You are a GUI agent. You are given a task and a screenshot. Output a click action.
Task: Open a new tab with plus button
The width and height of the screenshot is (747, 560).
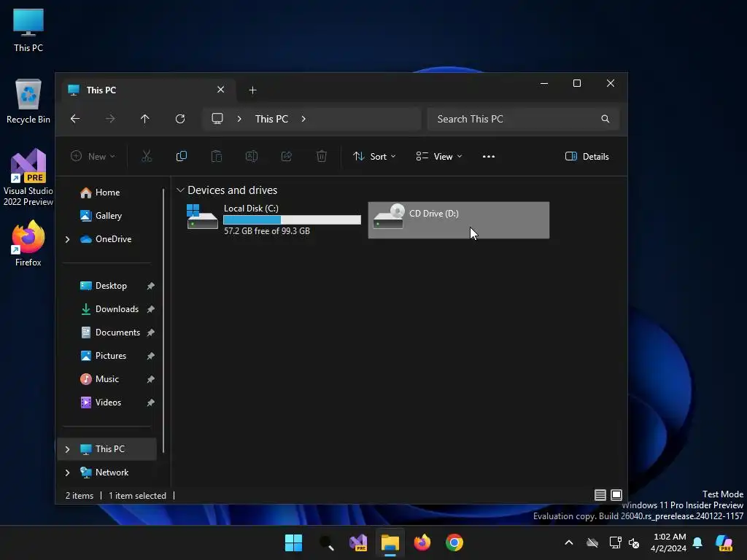[253, 90]
